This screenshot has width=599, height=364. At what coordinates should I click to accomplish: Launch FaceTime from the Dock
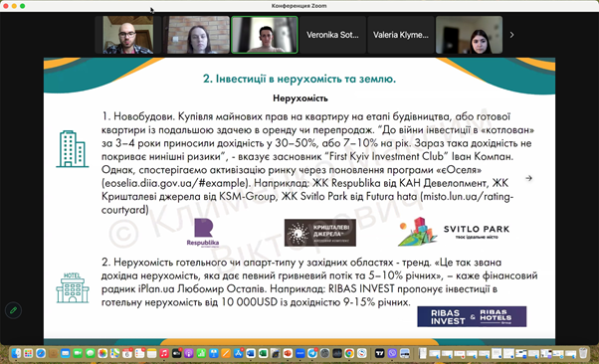(x=78, y=353)
